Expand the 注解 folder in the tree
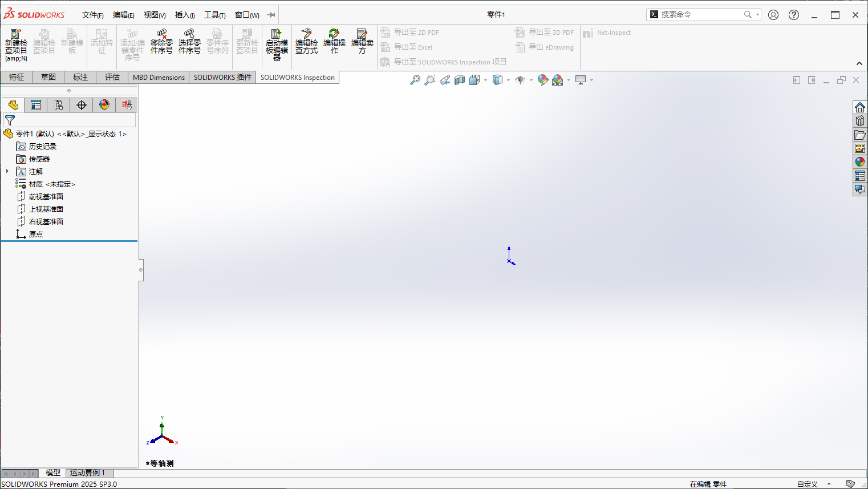 pyautogui.click(x=6, y=171)
